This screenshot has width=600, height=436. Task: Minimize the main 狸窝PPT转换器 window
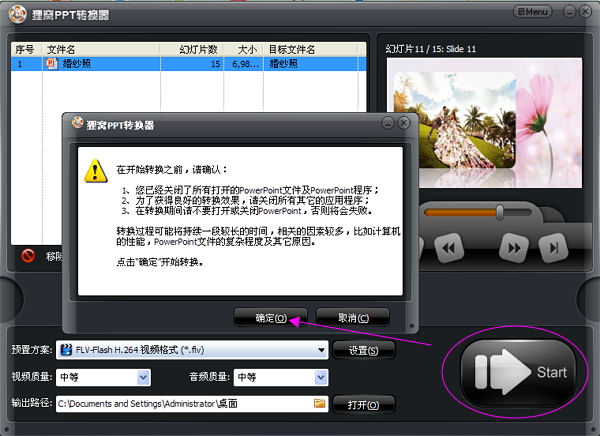[x=569, y=12]
